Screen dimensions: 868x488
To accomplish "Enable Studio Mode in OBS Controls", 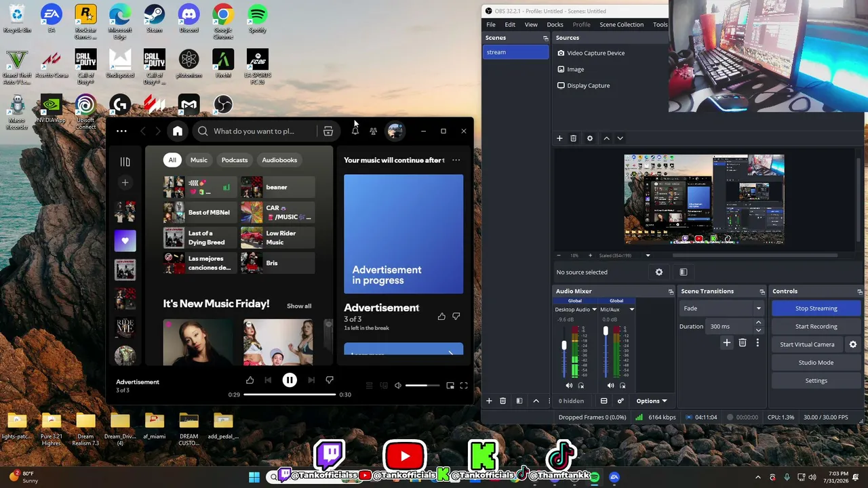I will (816, 363).
